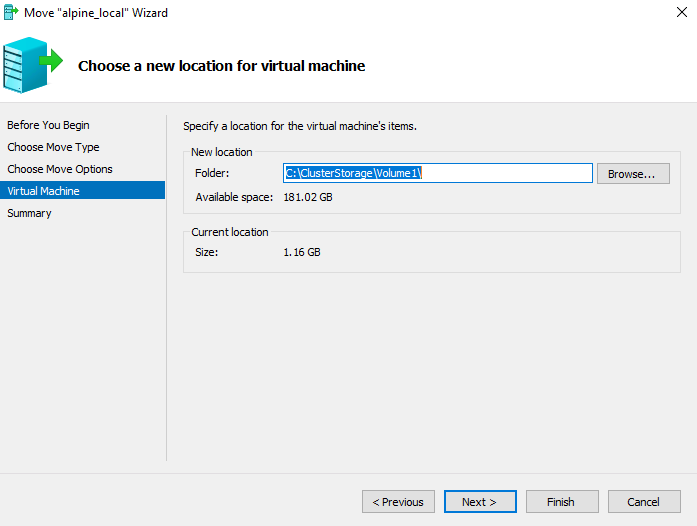Click the wizard icon in the title bar
Screen dimensions: 697x526
(x=11, y=13)
